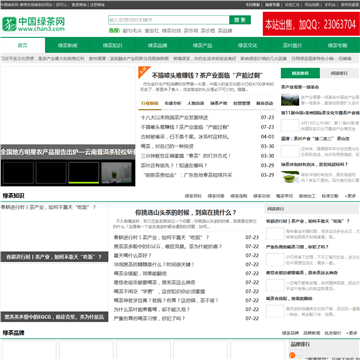Open the 绿茶专题 navigation menu item
Screen dimensions: 360x360
(337, 45)
